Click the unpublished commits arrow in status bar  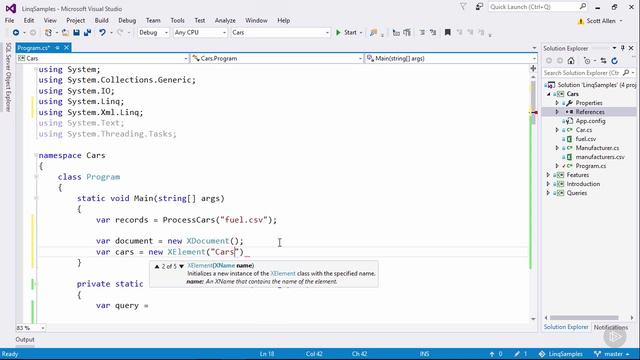[492, 354]
